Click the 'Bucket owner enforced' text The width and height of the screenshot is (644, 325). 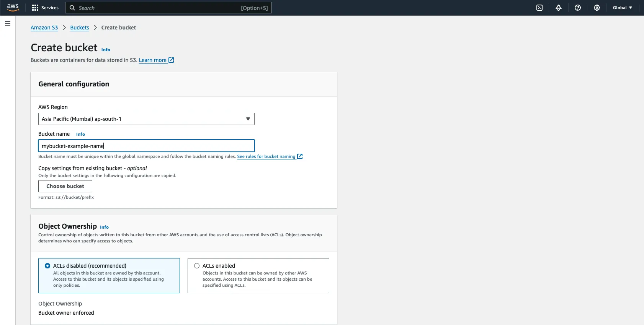[x=66, y=313]
